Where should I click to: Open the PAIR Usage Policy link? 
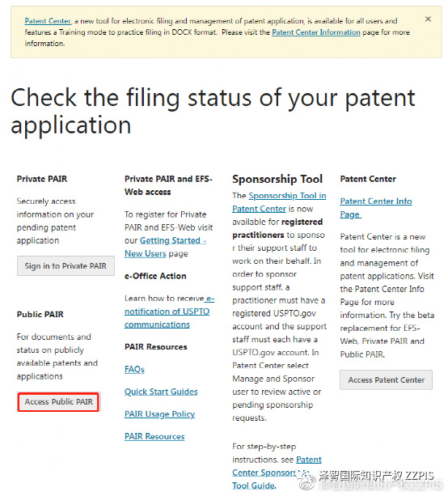(x=159, y=414)
